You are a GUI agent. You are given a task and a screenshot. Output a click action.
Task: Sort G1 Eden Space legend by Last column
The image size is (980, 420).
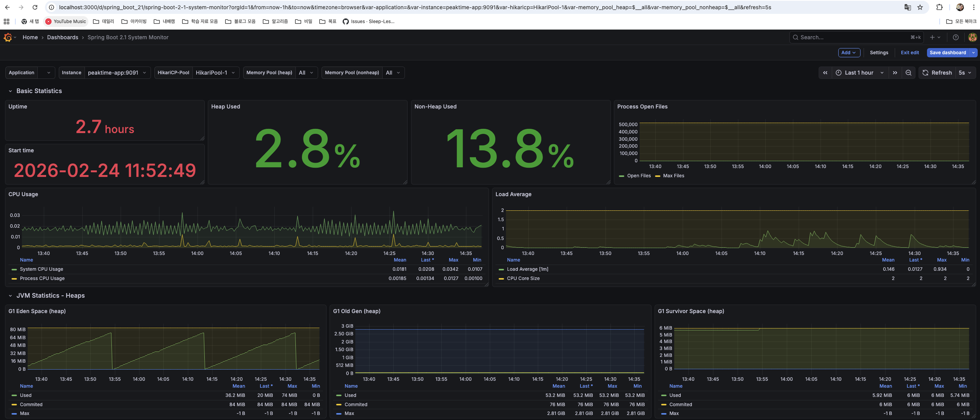coord(266,386)
